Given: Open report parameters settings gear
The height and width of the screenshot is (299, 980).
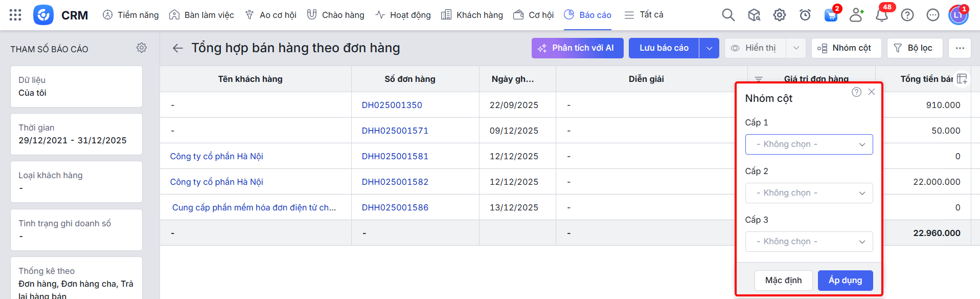Looking at the screenshot, I should pyautogui.click(x=142, y=48).
